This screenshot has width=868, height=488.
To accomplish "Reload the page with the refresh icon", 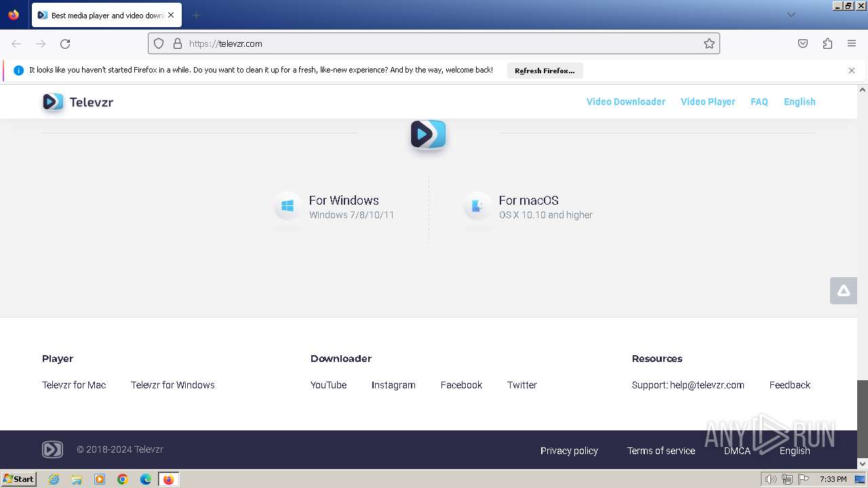I will (65, 43).
